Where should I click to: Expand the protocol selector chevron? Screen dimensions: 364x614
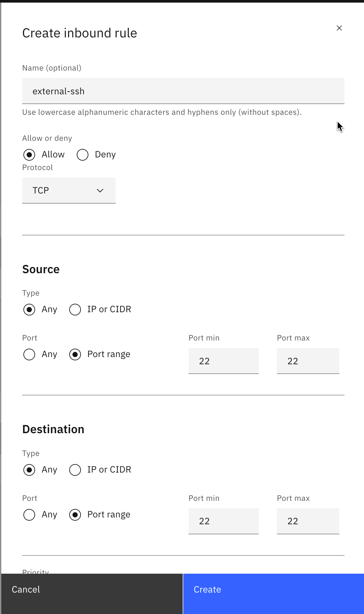[100, 190]
